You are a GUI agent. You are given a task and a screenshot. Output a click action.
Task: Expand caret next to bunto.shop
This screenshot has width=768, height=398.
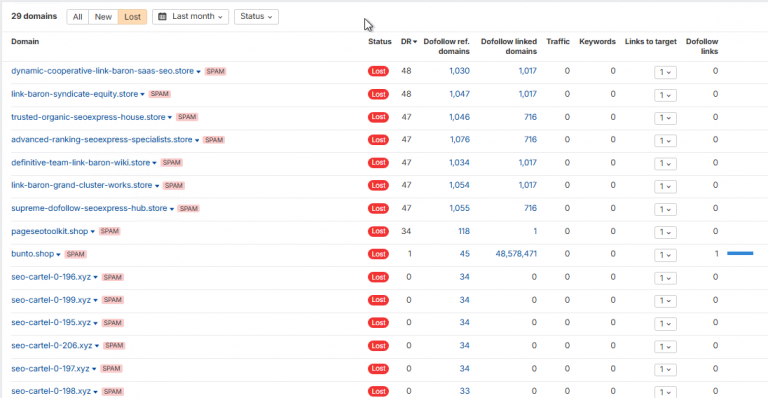[58, 255]
